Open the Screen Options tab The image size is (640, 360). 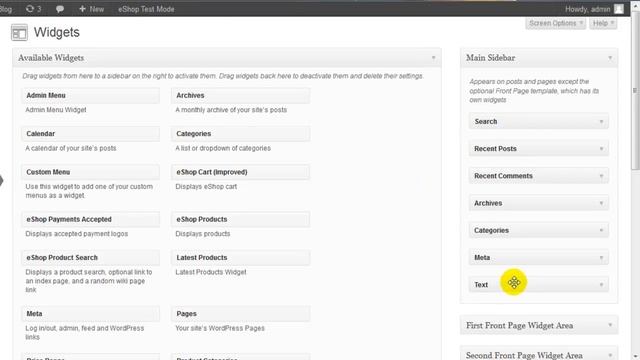[x=556, y=23]
